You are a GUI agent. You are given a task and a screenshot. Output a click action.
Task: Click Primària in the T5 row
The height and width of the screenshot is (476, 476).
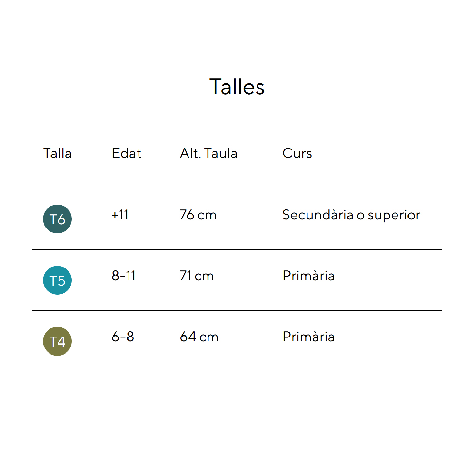[308, 276]
